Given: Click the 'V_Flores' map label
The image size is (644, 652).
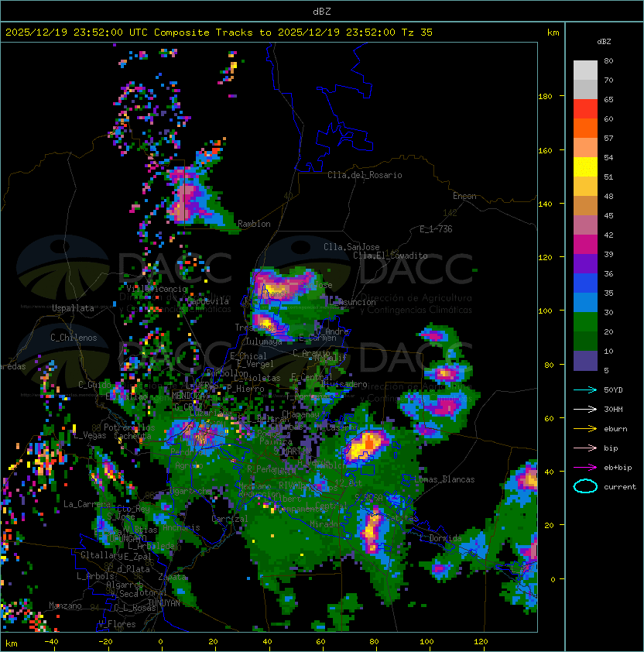Looking at the screenshot, I should [x=117, y=624].
